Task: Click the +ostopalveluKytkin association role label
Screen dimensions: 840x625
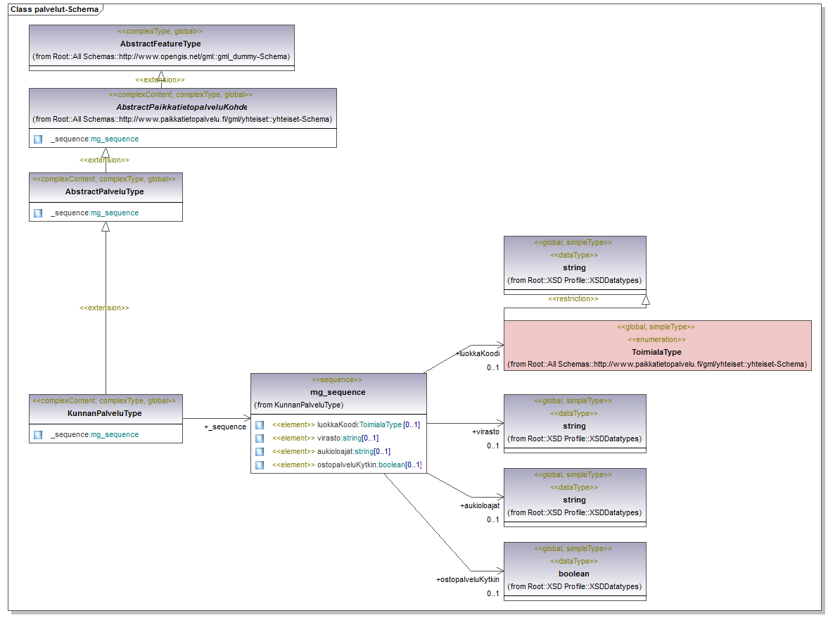Action: coord(468,579)
